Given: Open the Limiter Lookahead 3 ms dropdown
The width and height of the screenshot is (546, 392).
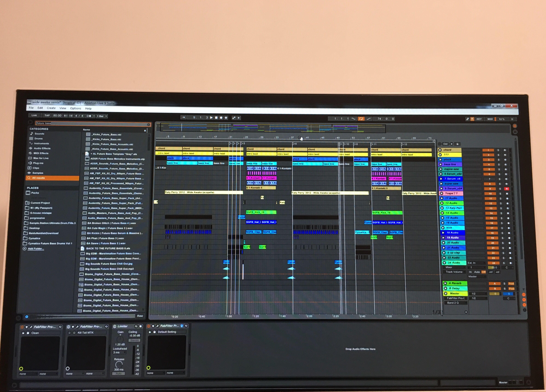Looking at the screenshot, I should point(119,352).
